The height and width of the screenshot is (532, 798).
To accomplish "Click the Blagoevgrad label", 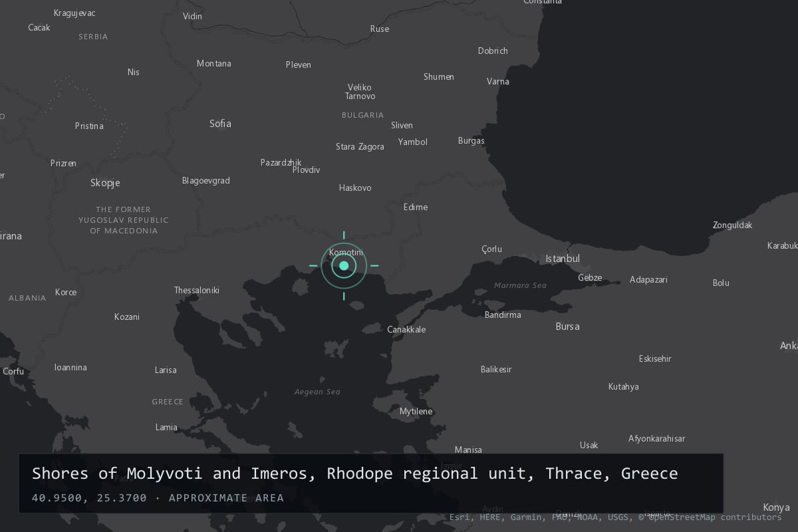I will [x=206, y=181].
